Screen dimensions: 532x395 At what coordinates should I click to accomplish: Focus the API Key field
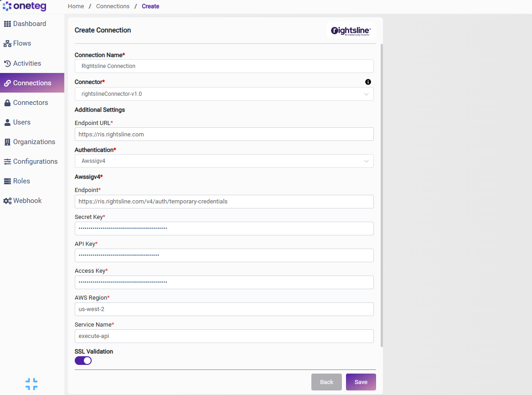pos(224,255)
